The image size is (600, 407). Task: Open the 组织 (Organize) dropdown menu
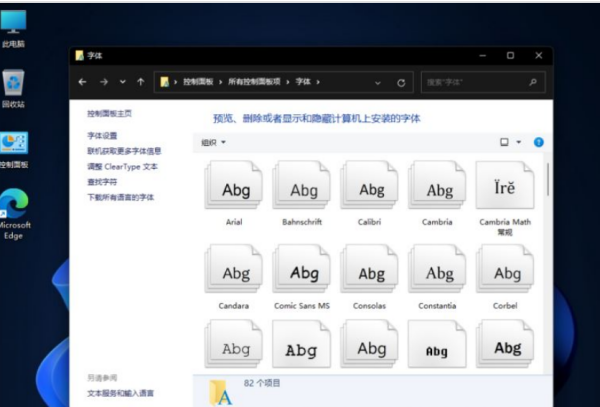(213, 142)
